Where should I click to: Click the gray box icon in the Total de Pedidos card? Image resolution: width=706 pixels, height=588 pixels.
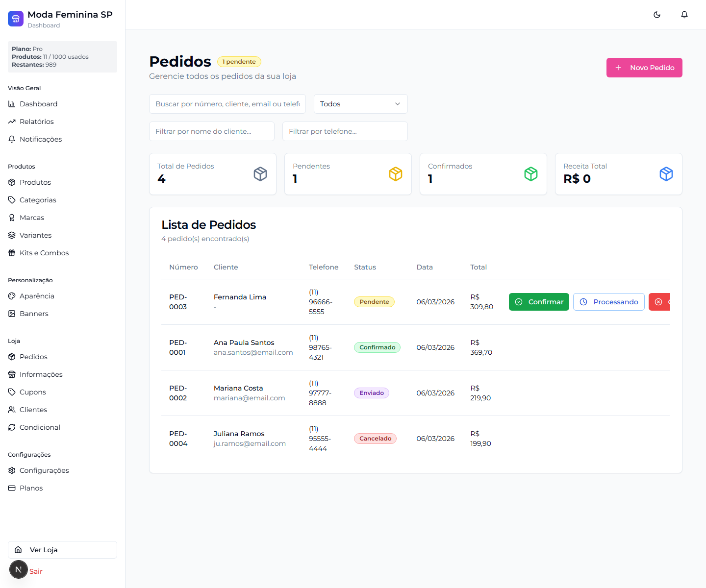pyautogui.click(x=260, y=174)
